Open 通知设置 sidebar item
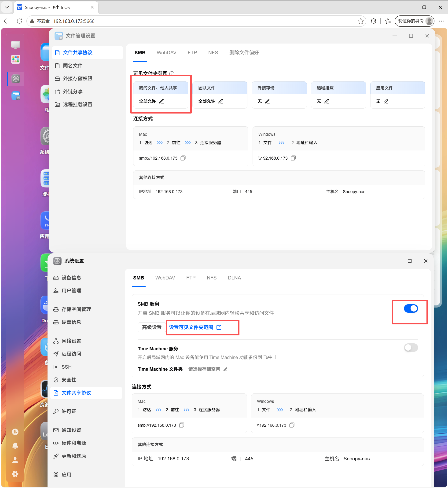Screen dimensions: 448x488 (x=86, y=430)
